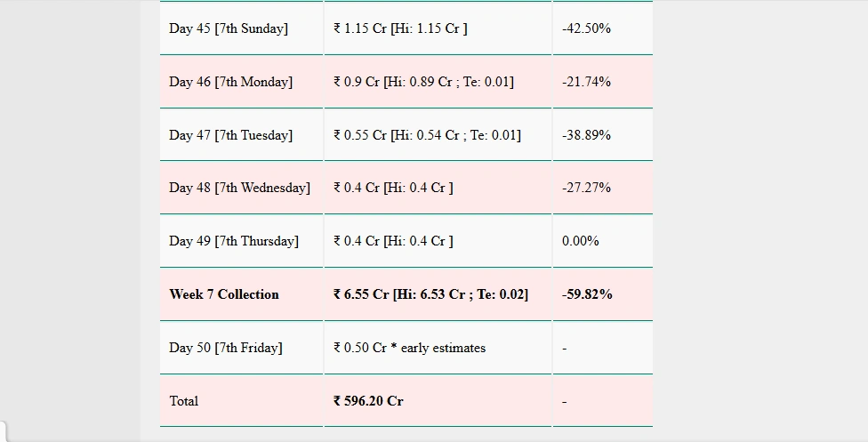Click the ₹ 0.55 Cr Tuesday collection
The image size is (868, 442).
coord(428,135)
